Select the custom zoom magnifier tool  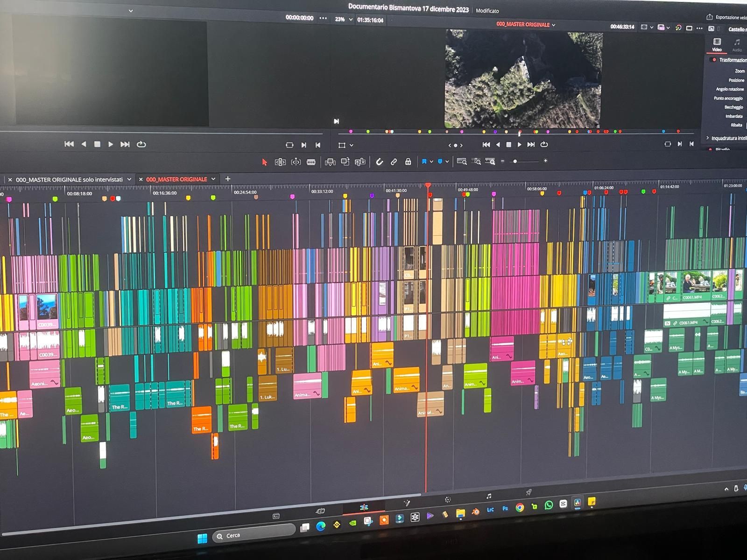pos(491,161)
